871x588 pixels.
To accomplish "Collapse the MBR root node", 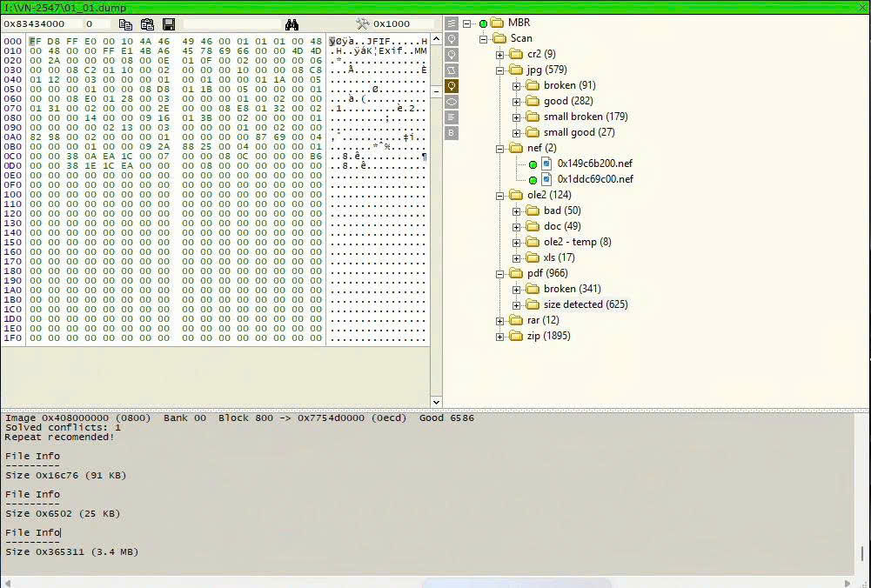I will [x=467, y=23].
